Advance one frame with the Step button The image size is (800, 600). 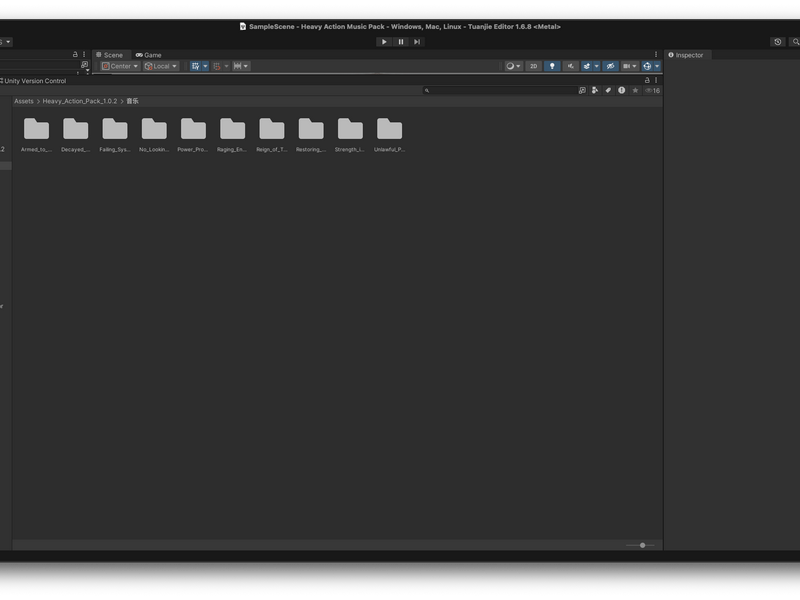click(417, 42)
